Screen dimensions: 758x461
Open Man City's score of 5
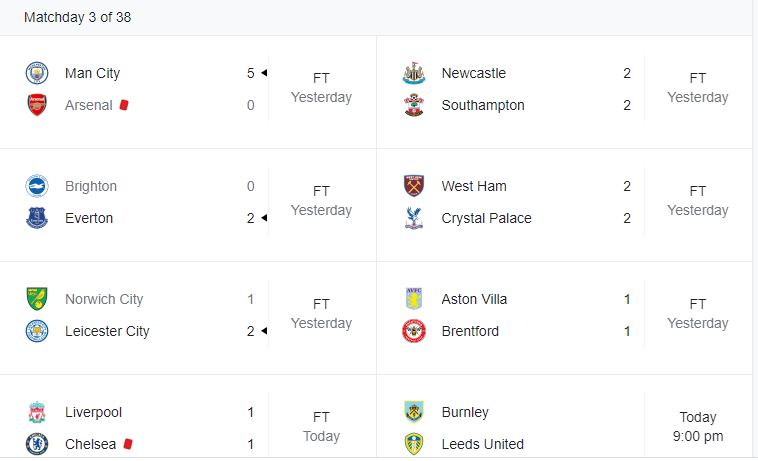click(250, 73)
